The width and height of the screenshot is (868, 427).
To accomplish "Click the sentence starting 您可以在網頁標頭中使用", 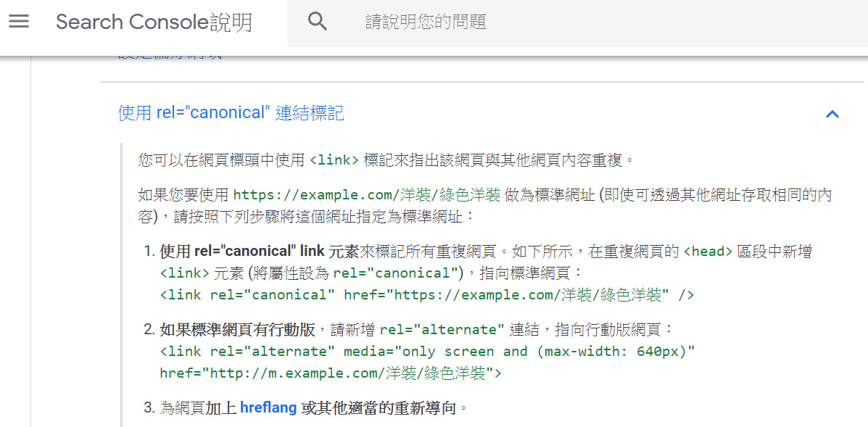I will pos(386,160).
